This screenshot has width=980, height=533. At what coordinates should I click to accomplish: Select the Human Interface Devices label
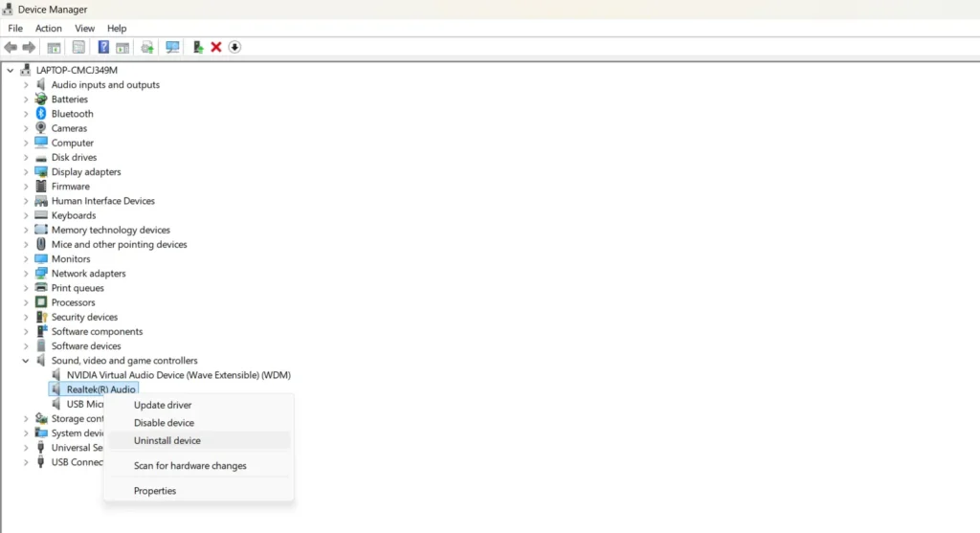102,201
